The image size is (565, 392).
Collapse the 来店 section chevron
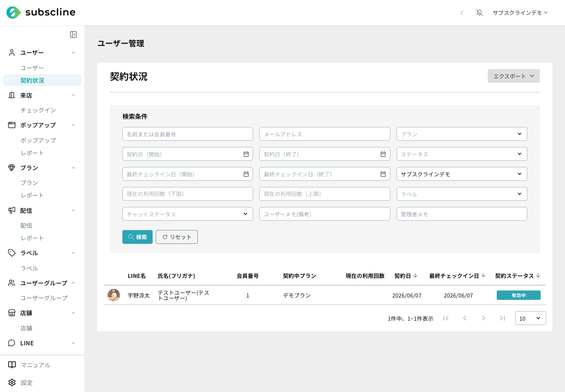(x=73, y=95)
